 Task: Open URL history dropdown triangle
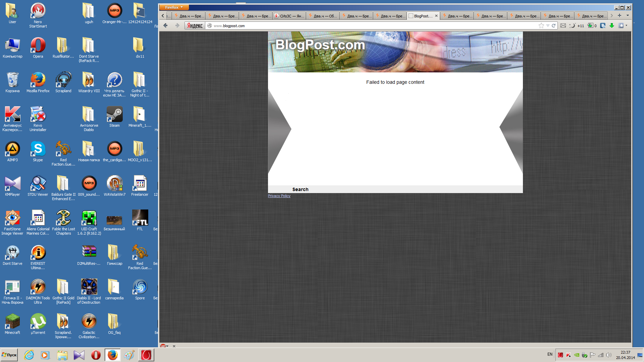point(548,25)
